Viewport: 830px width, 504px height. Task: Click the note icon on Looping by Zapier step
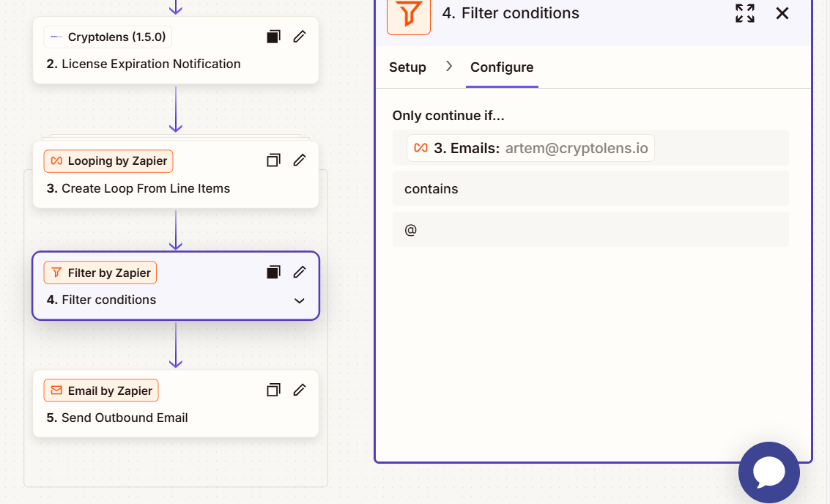pyautogui.click(x=273, y=160)
